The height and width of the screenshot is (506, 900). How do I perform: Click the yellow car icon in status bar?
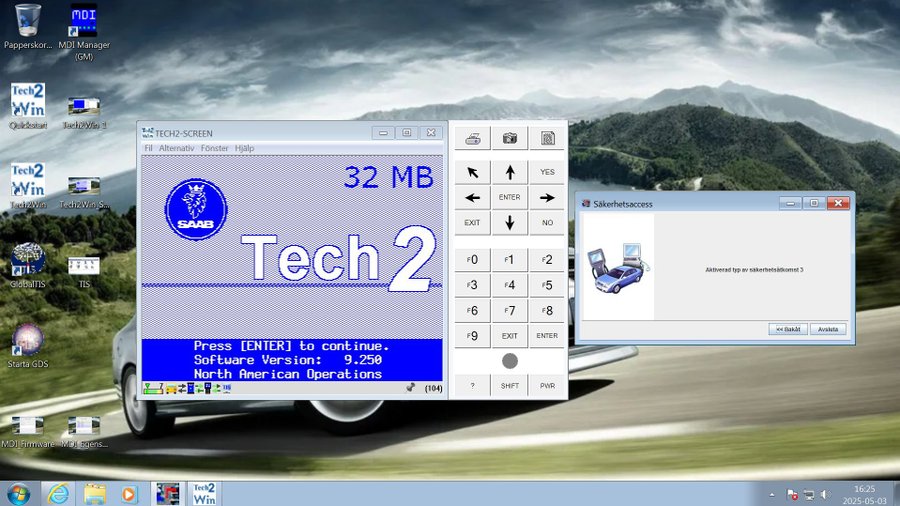(x=171, y=388)
